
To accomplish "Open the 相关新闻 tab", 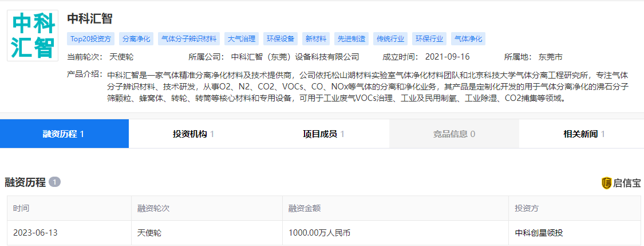I will 582,134.
